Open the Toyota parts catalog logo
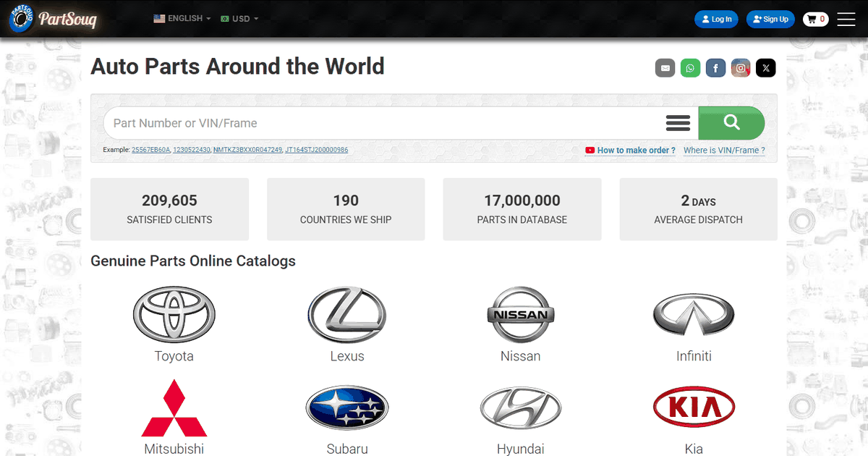The width and height of the screenshot is (868, 456). (x=174, y=314)
